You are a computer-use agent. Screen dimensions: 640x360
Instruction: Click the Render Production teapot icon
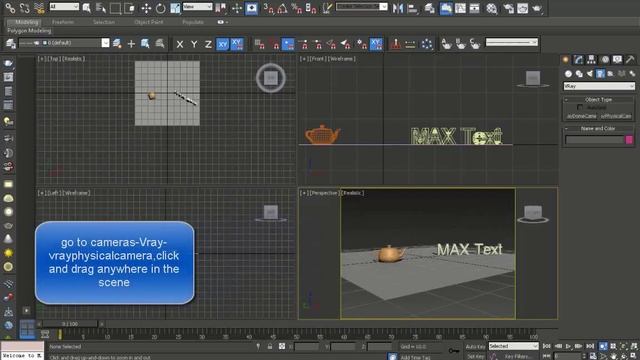coord(537,8)
